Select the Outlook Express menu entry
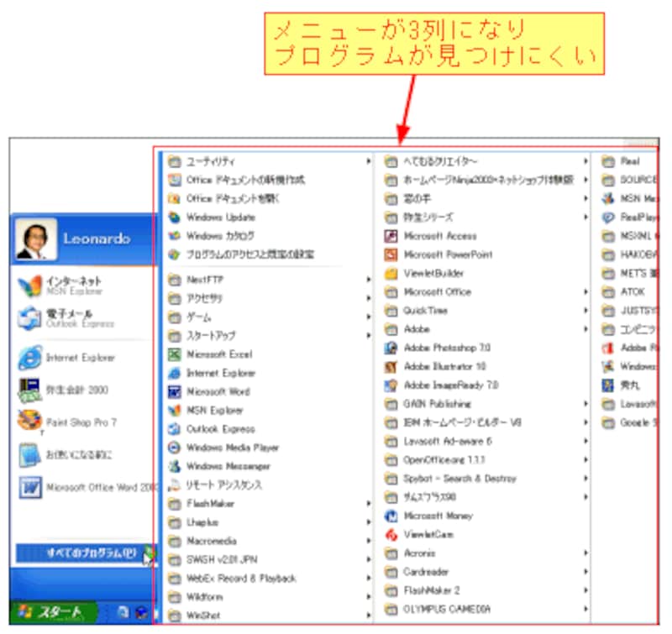The height and width of the screenshot is (634, 672). point(220,429)
